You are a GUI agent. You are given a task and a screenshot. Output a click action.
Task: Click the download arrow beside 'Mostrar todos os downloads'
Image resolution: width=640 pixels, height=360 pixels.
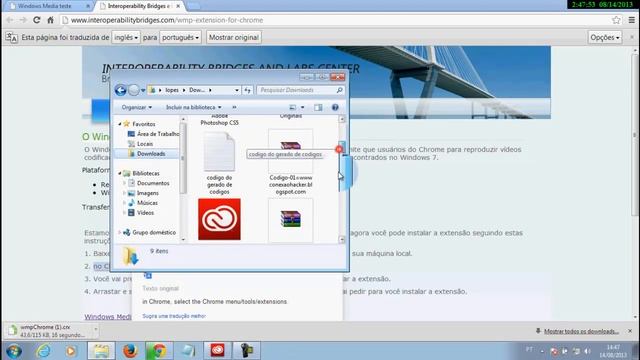[x=538, y=331]
